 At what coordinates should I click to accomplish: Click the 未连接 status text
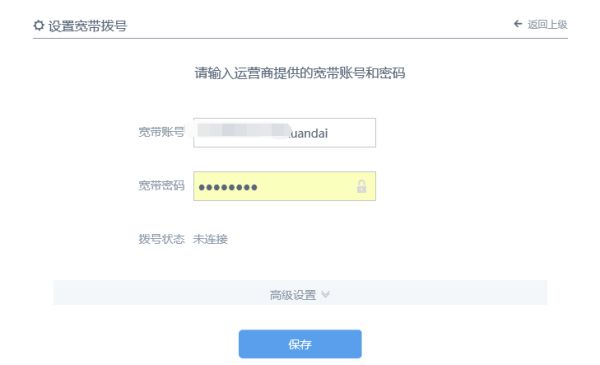210,239
